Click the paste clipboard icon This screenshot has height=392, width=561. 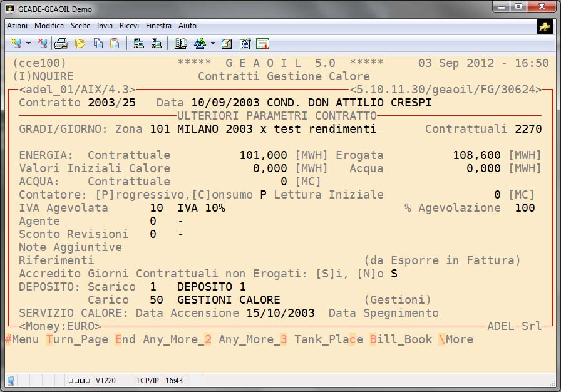pos(115,44)
